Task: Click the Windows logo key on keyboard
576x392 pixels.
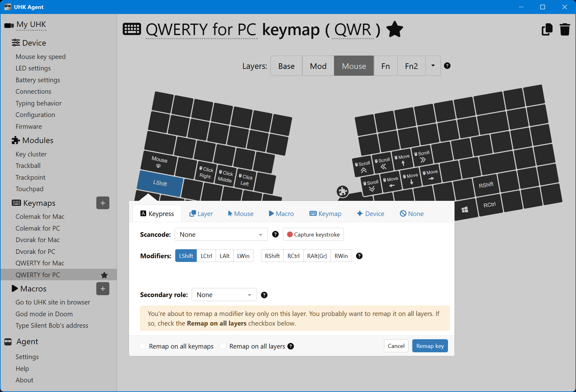Action: [465, 210]
